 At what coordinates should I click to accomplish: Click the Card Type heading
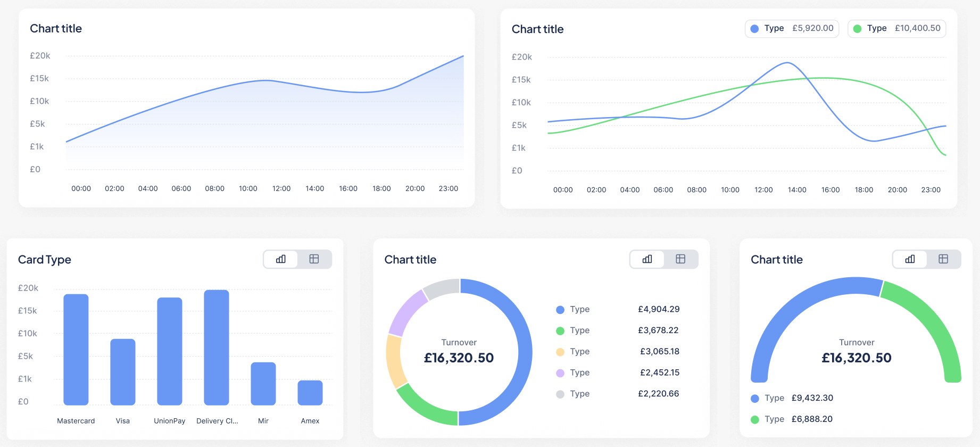coord(45,260)
